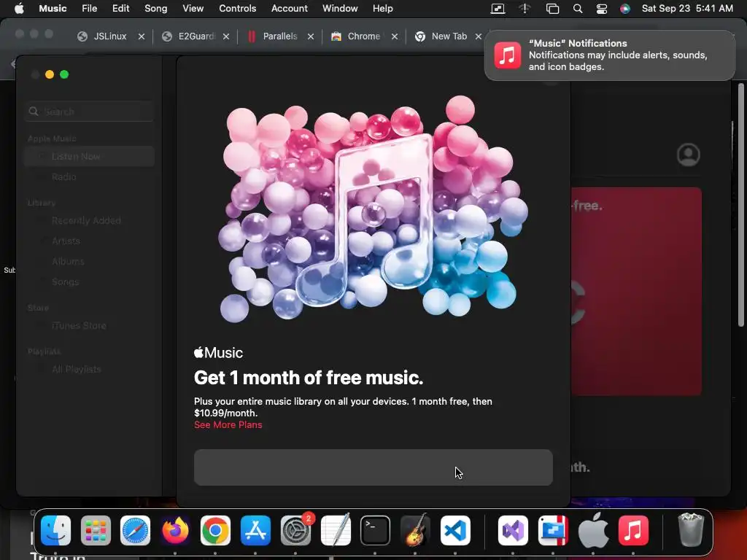Viewport: 747px width, 560px height.
Task: Open Parallels Toolbox in the dock
Action: coord(553,530)
